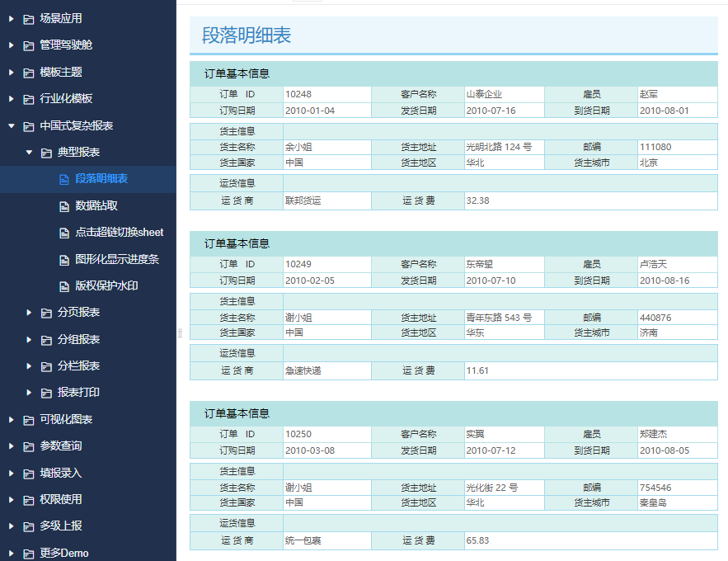This screenshot has height=561, width=728.
Task: Click the folder icon beside 权限使用
Action: pos(29,500)
